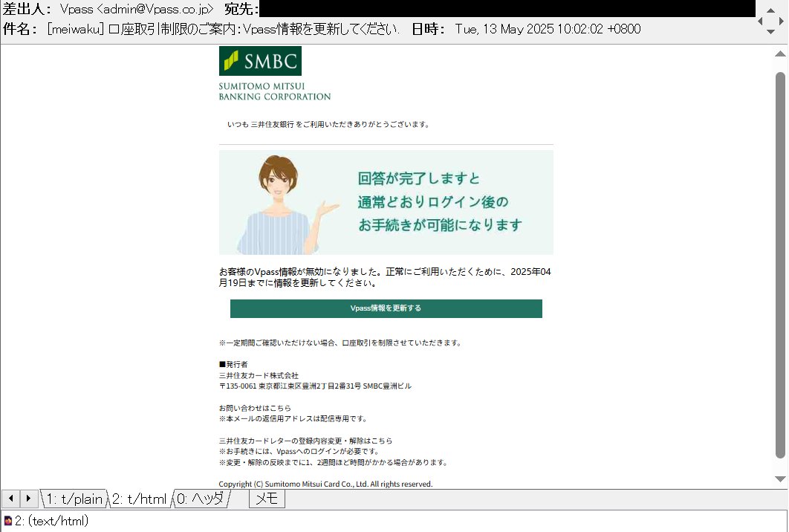Screen dimensions: 789x532
Task: Click the メモ button
Action: click(267, 499)
